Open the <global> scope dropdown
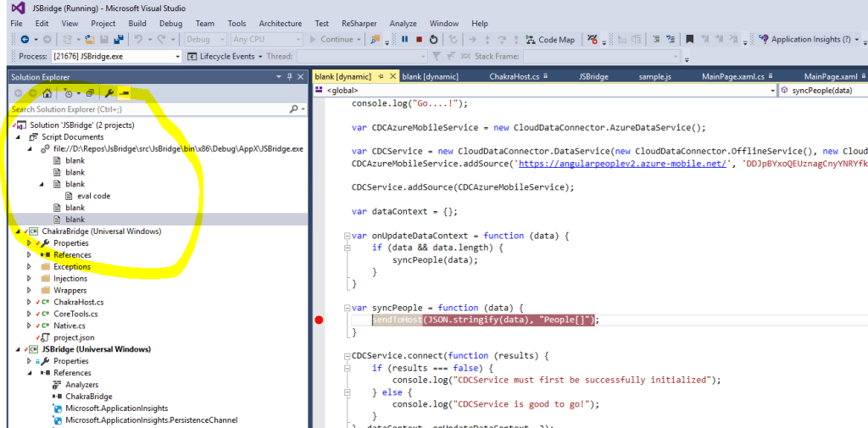This screenshot has height=428, width=868. pyautogui.click(x=545, y=90)
